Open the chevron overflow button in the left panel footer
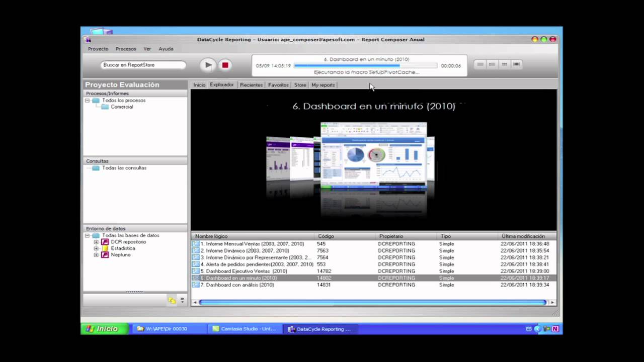The height and width of the screenshot is (362, 644). 182,300
